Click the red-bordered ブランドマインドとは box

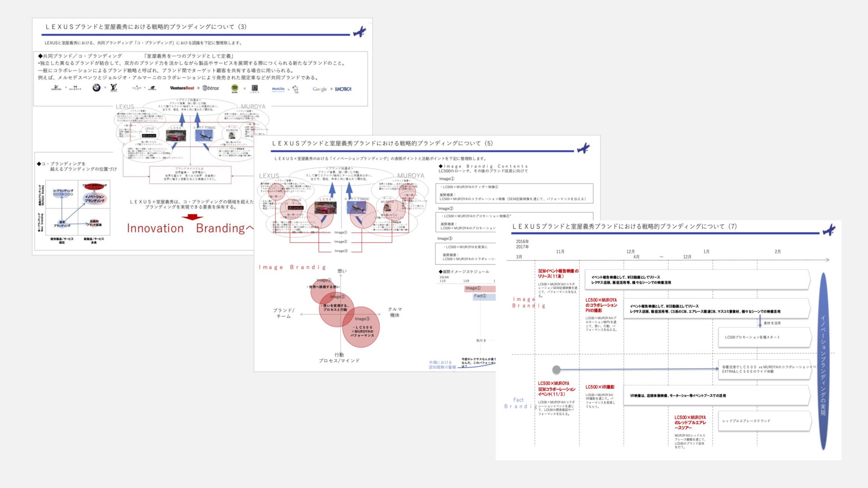[190, 174]
